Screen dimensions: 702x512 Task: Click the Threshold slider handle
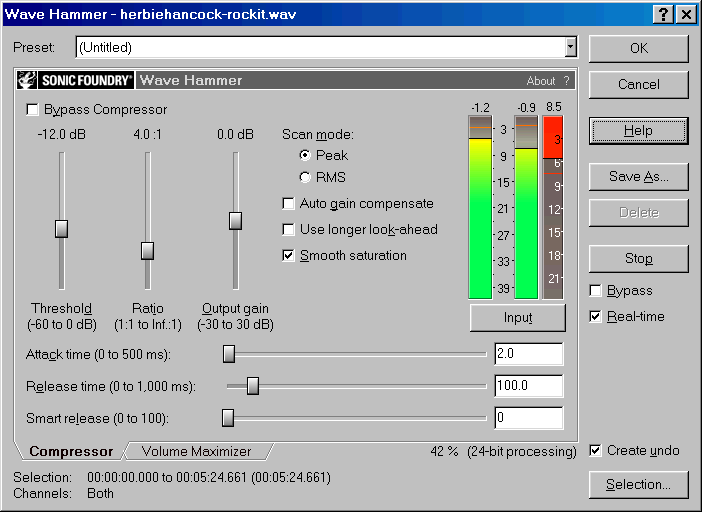(61, 229)
